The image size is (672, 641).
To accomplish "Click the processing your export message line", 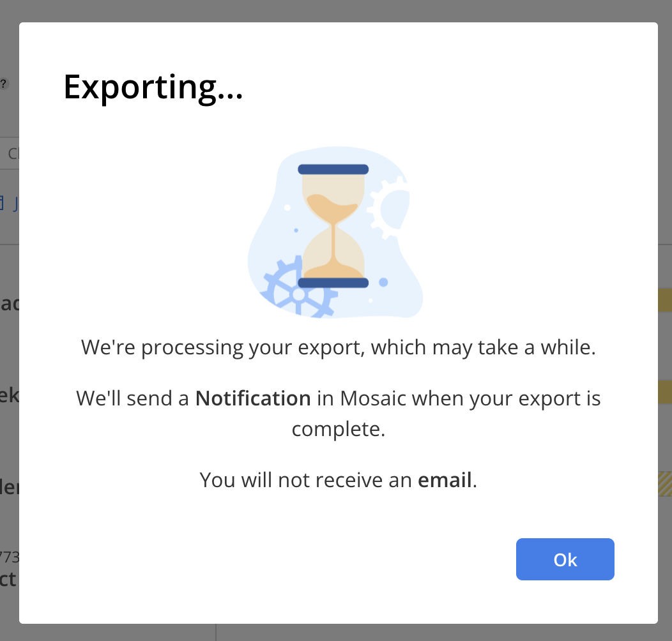I will 339,347.
